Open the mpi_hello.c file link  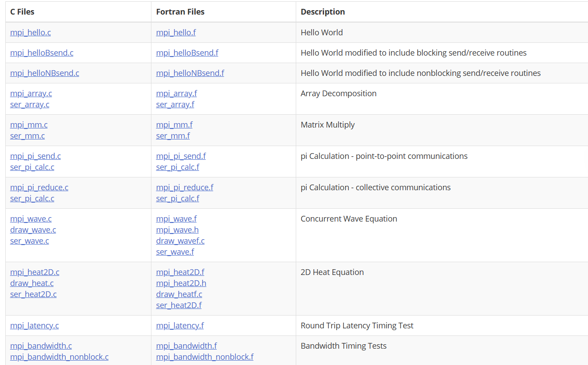[30, 33]
